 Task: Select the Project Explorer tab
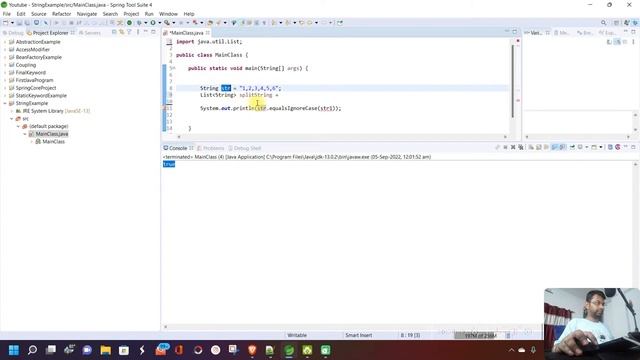click(x=50, y=33)
